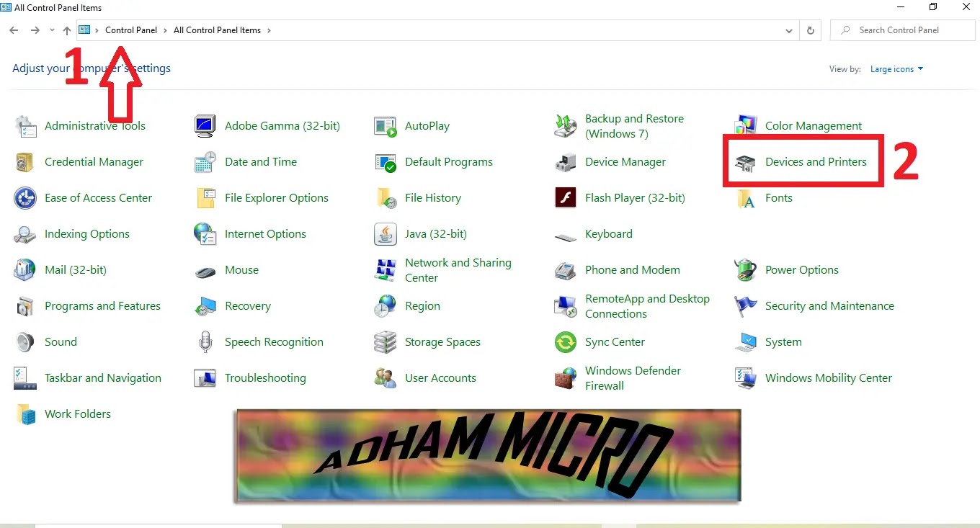Click the Region globe icon
Viewport: 980px width, 528px height.
pyautogui.click(x=386, y=306)
